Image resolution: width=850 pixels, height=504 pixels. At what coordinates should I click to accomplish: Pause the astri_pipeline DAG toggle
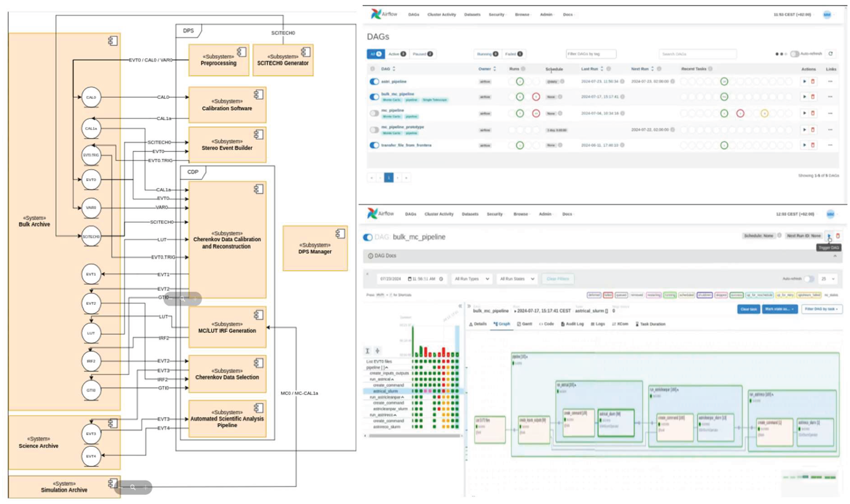pyautogui.click(x=374, y=82)
